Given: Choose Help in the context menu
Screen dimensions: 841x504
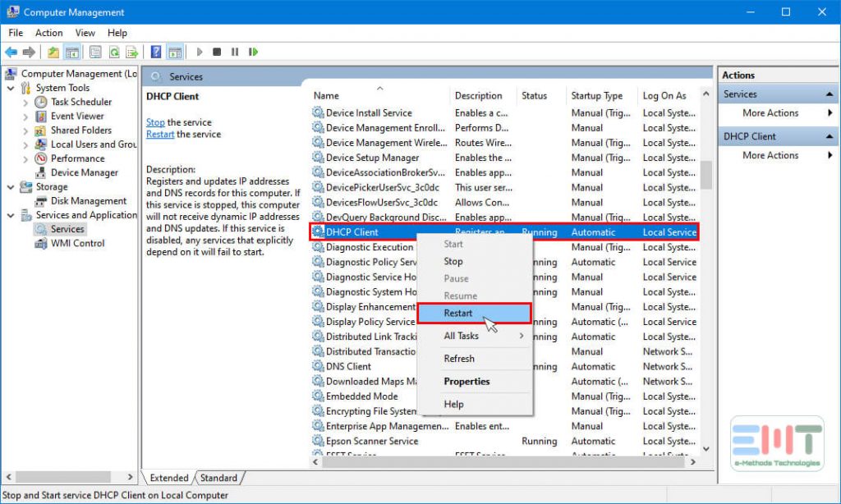Looking at the screenshot, I should coord(476,405).
